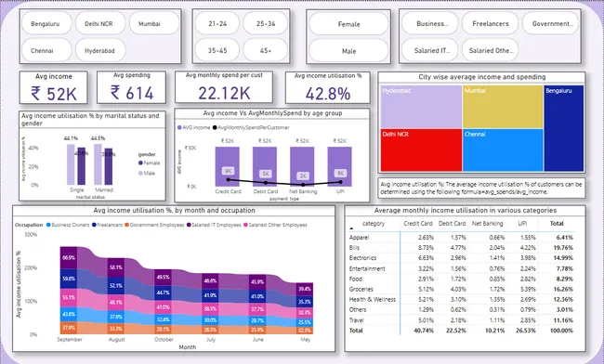
Task: Click the Avg spending ₹ 614 card
Action: click(x=131, y=87)
